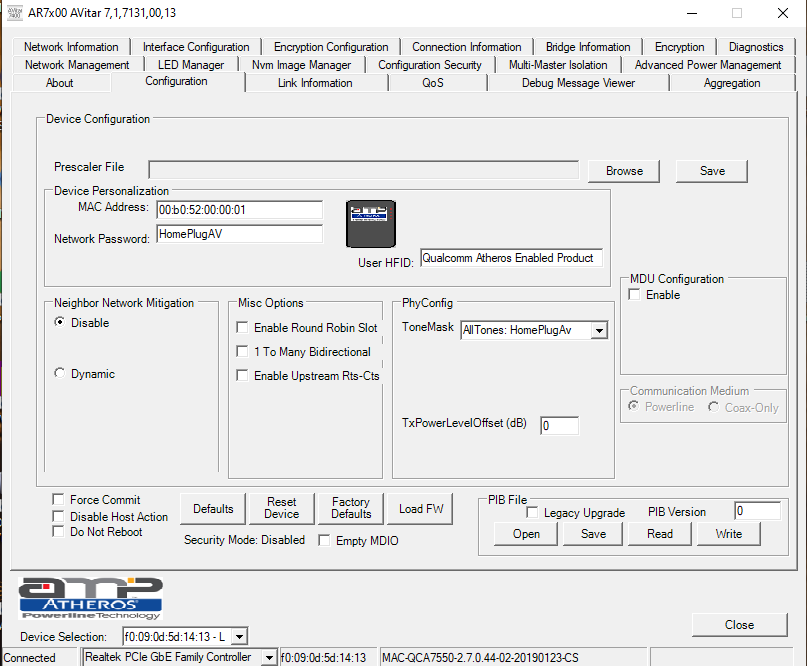Click into the Prescaler File path field
Image resolution: width=807 pixels, height=666 pixels.
363,170
